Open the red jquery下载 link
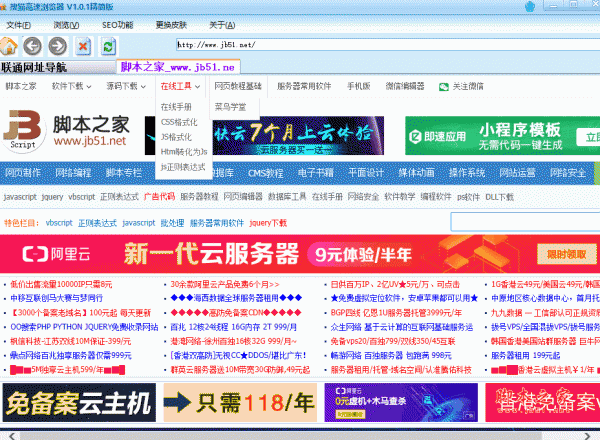Image resolution: width=600 pixels, height=440 pixels. 268,223
